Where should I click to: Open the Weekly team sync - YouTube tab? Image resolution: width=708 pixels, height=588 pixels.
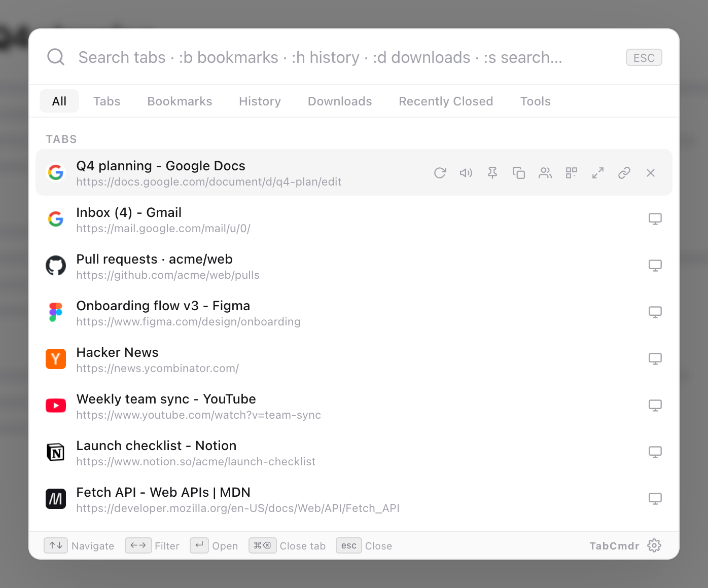354,406
